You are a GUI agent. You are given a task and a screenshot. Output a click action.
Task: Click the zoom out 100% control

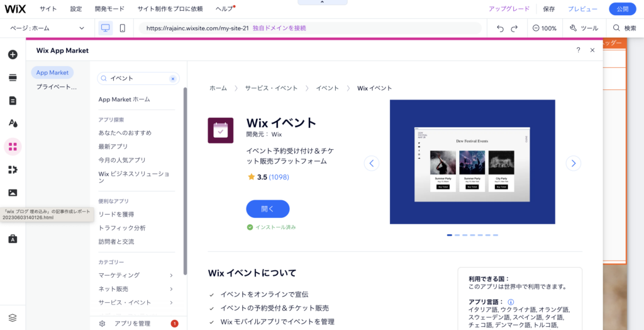pos(544,28)
